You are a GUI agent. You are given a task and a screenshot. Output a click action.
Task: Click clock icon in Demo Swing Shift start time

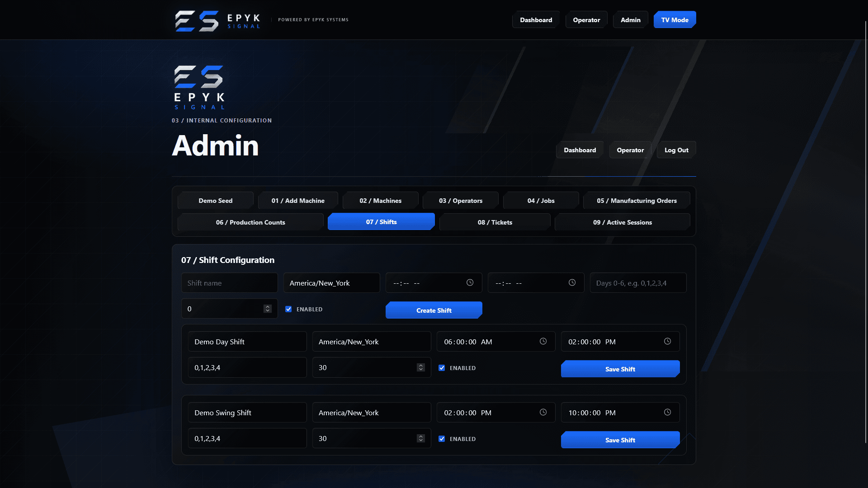click(x=543, y=412)
